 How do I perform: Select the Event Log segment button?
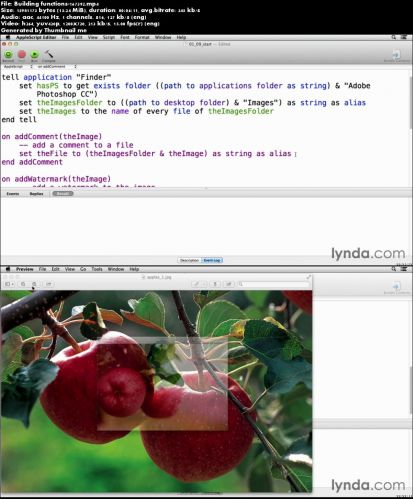click(x=212, y=260)
